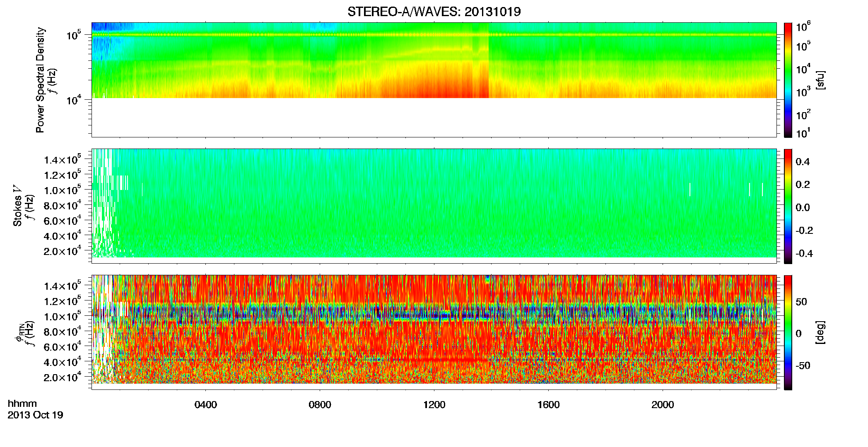This screenshot has width=868, height=447.
Task: Click the 10^5 frequency tick in top panel
Action: 73,35
